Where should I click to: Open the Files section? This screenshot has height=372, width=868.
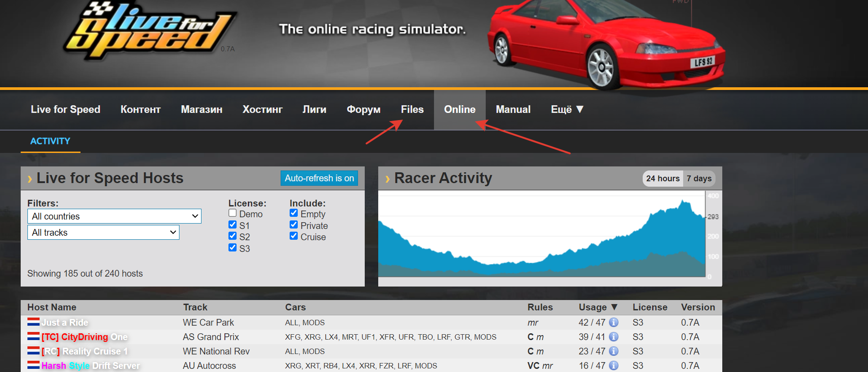[412, 109]
